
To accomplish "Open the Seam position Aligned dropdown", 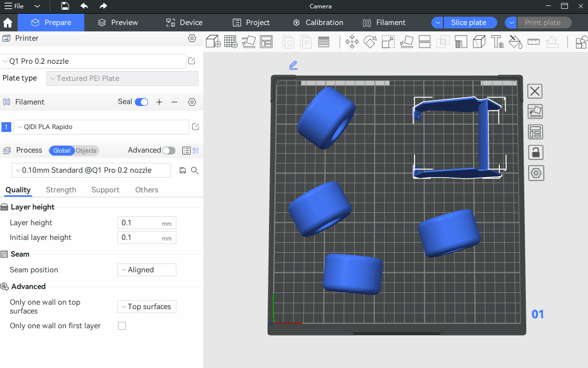I will 147,270.
